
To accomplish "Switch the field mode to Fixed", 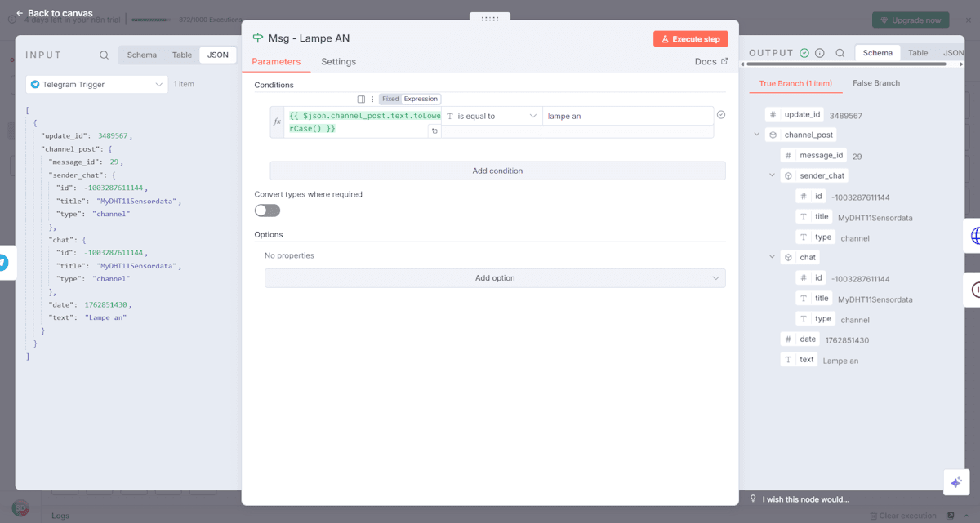I will pos(390,100).
